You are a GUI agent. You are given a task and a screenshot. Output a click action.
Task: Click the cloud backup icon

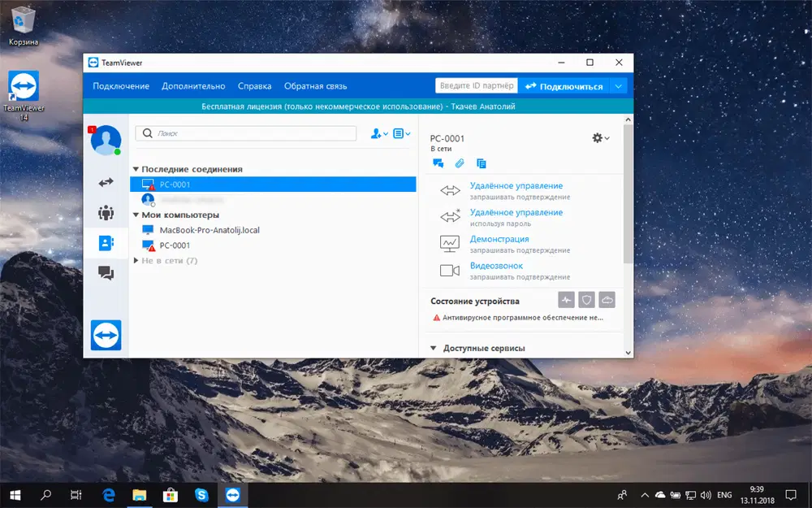(607, 300)
